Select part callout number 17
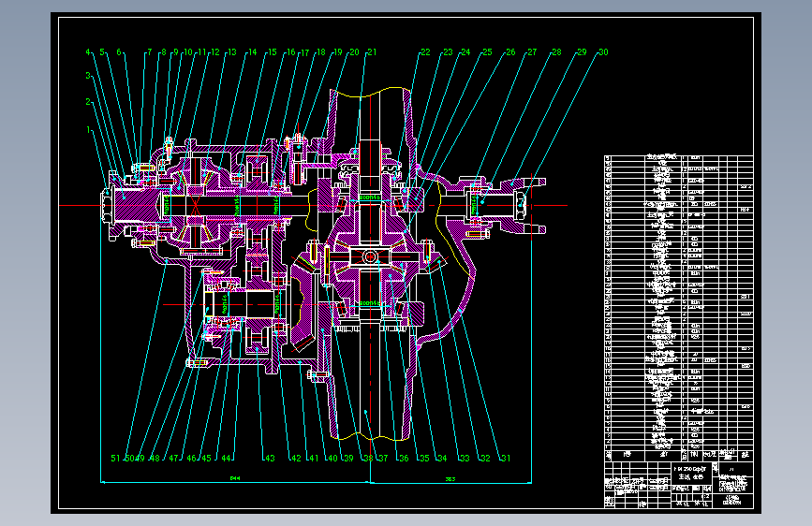Image resolution: width=812 pixels, height=526 pixels. coord(305,52)
